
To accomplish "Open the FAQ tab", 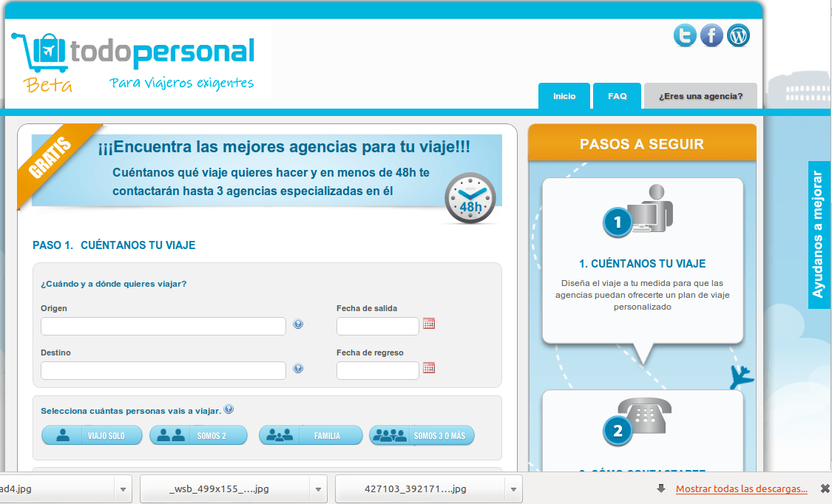I will [x=618, y=96].
